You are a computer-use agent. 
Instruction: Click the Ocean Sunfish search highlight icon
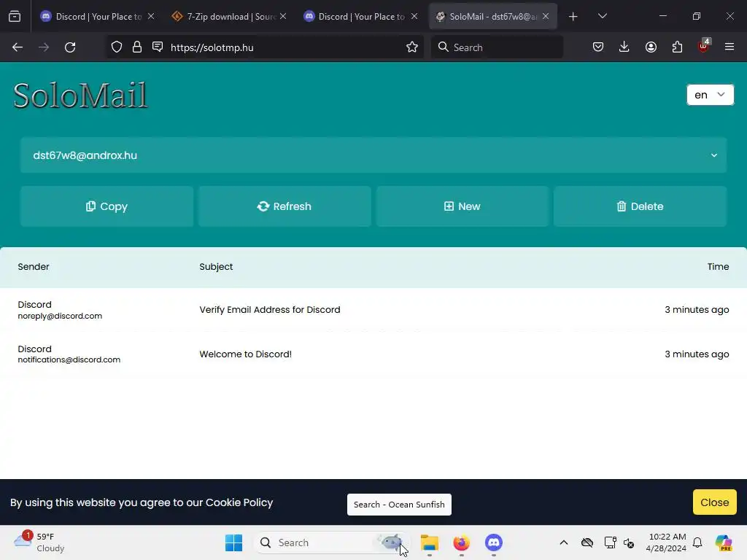click(x=391, y=542)
